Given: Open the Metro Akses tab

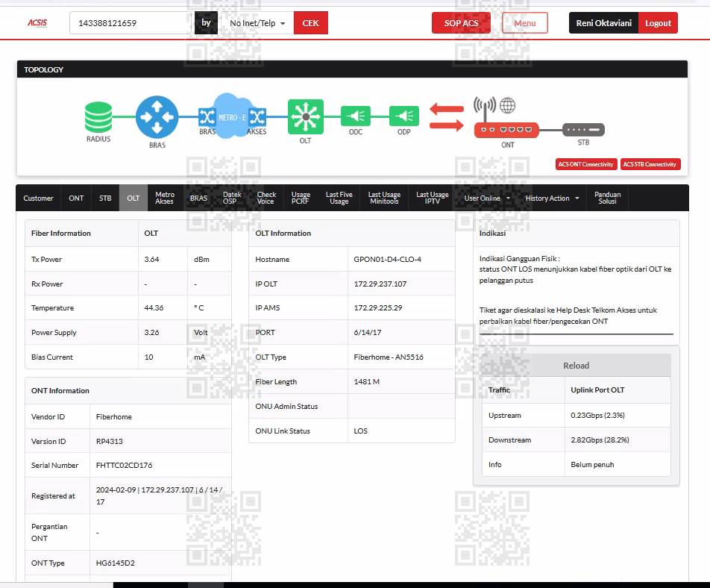Looking at the screenshot, I should click(164, 198).
